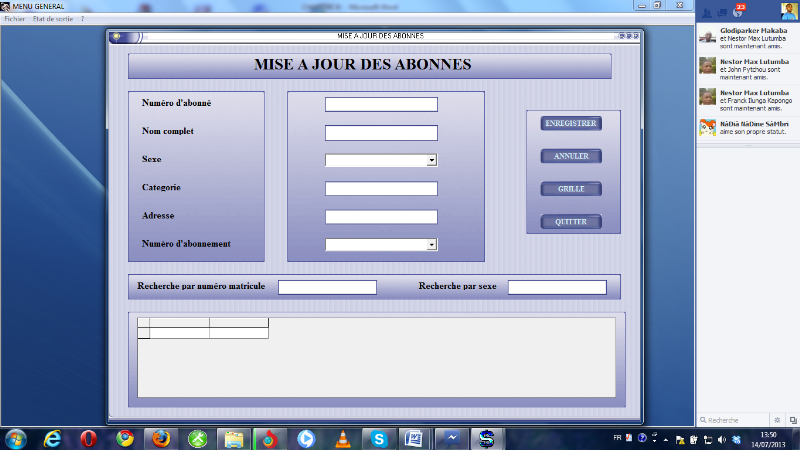Image resolution: width=800 pixels, height=450 pixels.
Task: Open the Fichier menu
Action: point(14,19)
